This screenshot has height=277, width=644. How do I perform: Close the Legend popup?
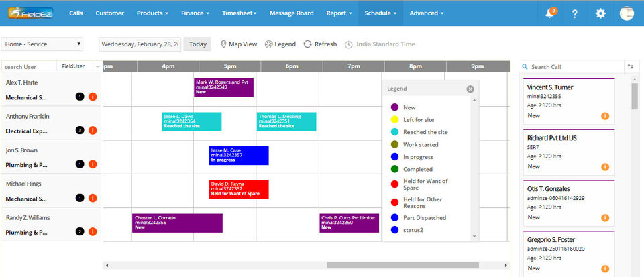tap(470, 89)
